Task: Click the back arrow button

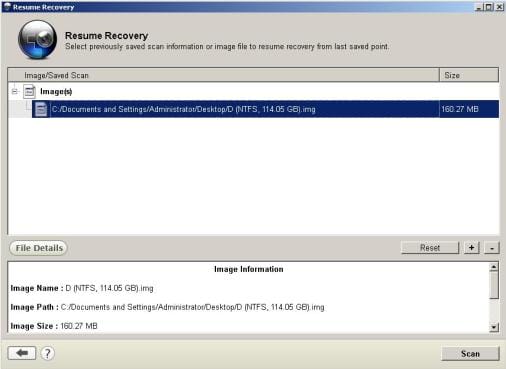Action: tap(22, 353)
